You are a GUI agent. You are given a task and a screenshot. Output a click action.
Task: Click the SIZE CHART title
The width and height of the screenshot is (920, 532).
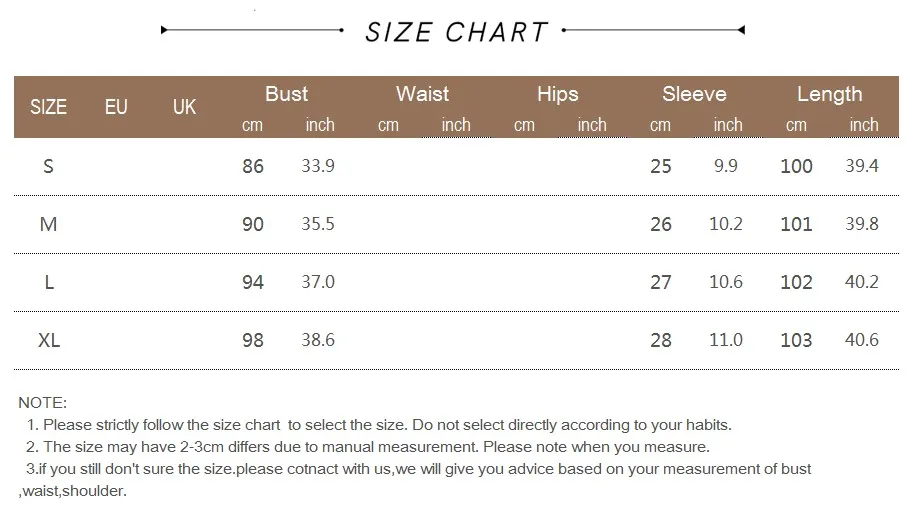coord(456,32)
